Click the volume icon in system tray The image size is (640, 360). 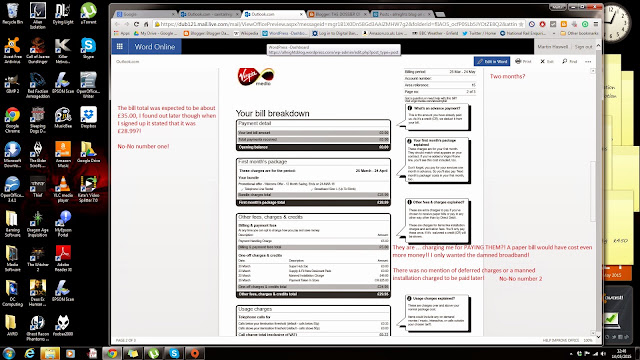[603, 353]
